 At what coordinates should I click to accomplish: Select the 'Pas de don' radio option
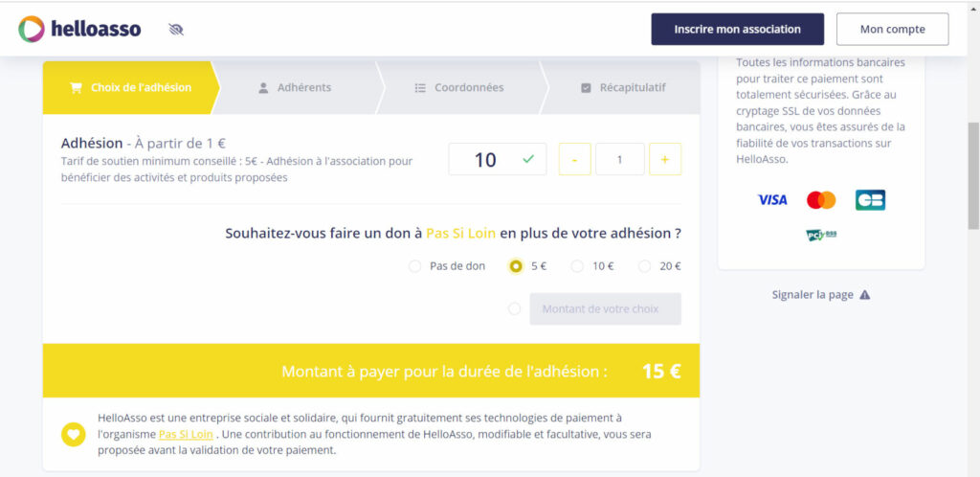pyautogui.click(x=414, y=266)
